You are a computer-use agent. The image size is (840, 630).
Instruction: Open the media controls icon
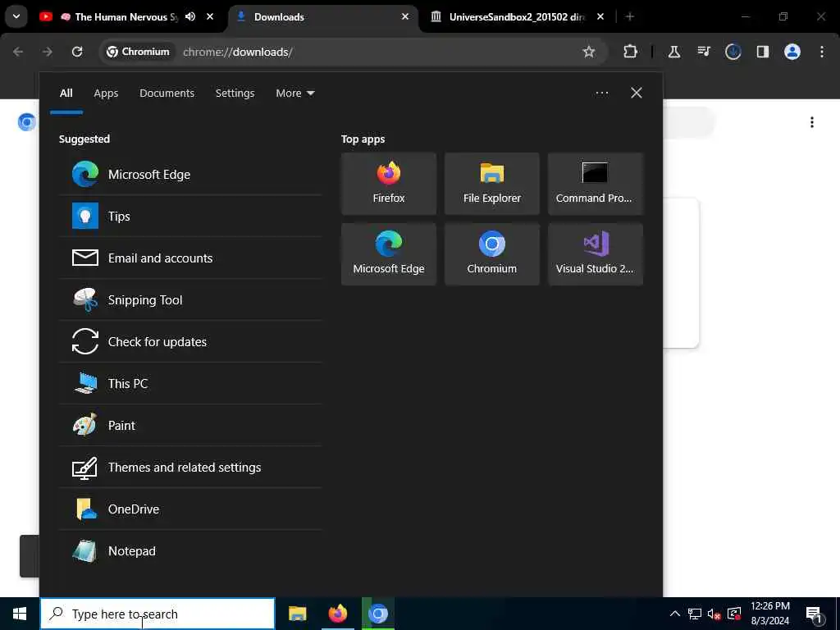(703, 52)
